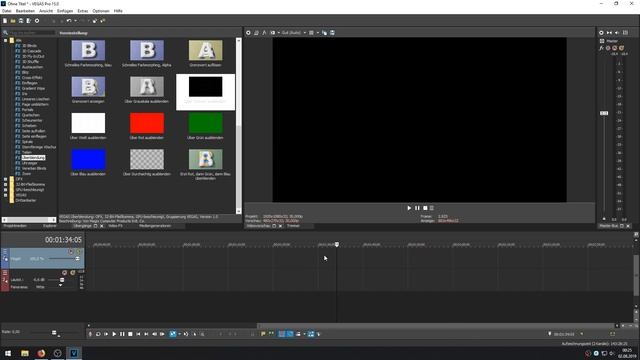Stop playback in preview window
Image resolution: width=640 pixels, height=360 pixels.
pos(425,208)
